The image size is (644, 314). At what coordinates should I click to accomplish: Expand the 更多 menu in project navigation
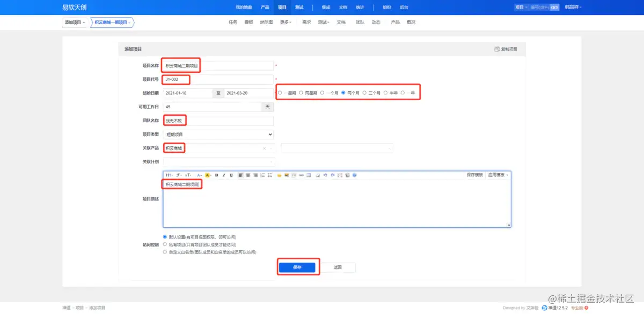[286, 22]
